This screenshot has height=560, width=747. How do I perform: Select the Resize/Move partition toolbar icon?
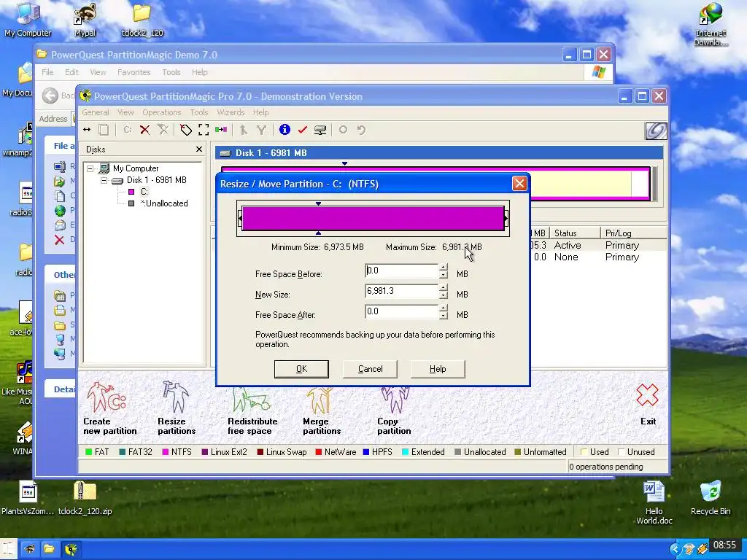tap(87, 130)
